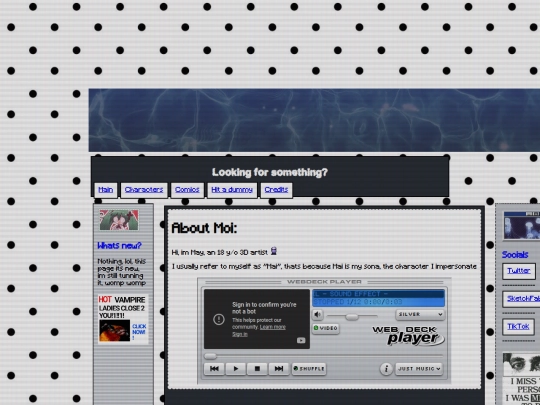Click the vampire ad thumbnail image
Viewport: 540px width, 405px height.
114,331
